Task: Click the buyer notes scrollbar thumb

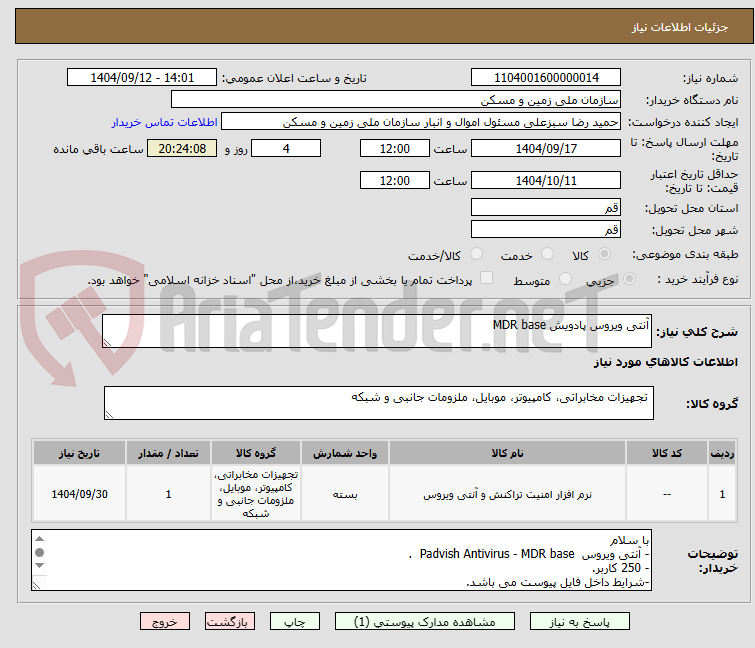Action: tap(39, 552)
